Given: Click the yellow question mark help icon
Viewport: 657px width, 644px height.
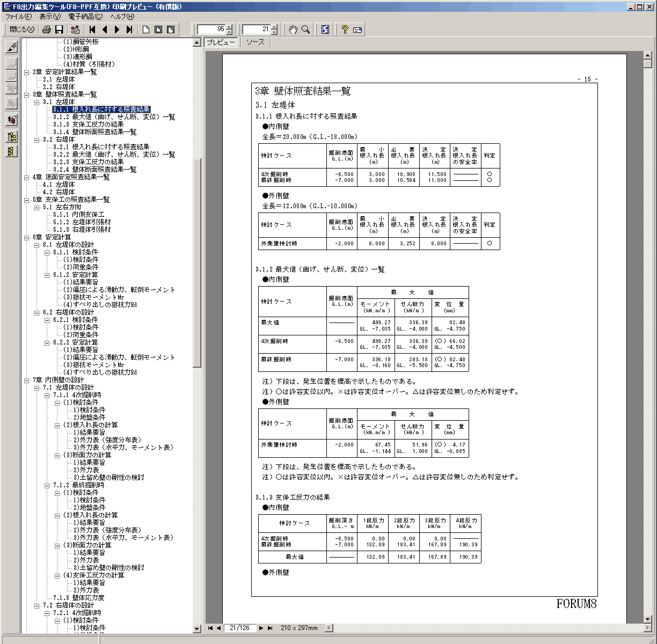Looking at the screenshot, I should coord(345,30).
